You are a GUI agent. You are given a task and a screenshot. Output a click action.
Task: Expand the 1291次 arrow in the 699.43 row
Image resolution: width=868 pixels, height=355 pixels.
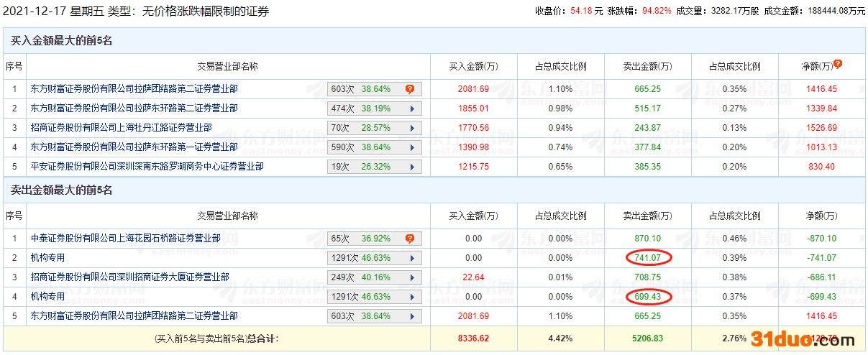(412, 297)
